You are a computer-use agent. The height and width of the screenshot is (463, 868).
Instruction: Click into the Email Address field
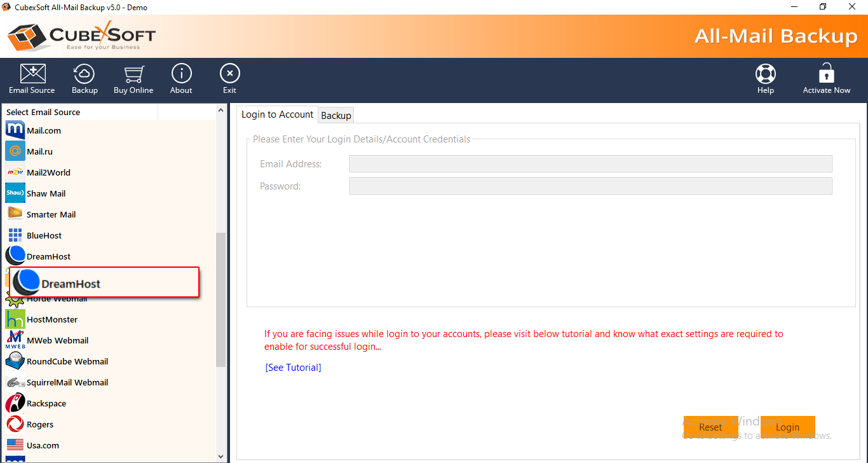(x=590, y=164)
